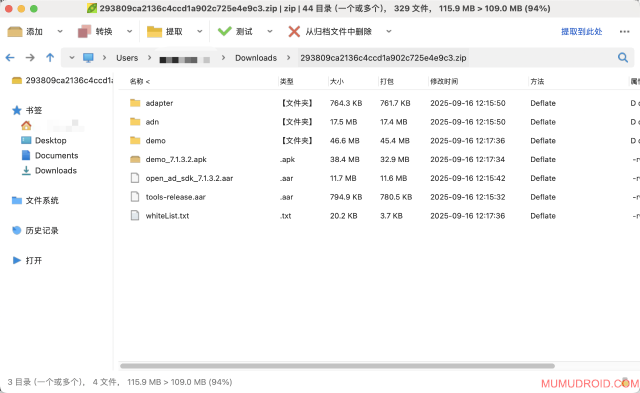The width and height of the screenshot is (640, 393).
Task: Click modified time 2025-09-16 12:15:42
Action: (468, 178)
